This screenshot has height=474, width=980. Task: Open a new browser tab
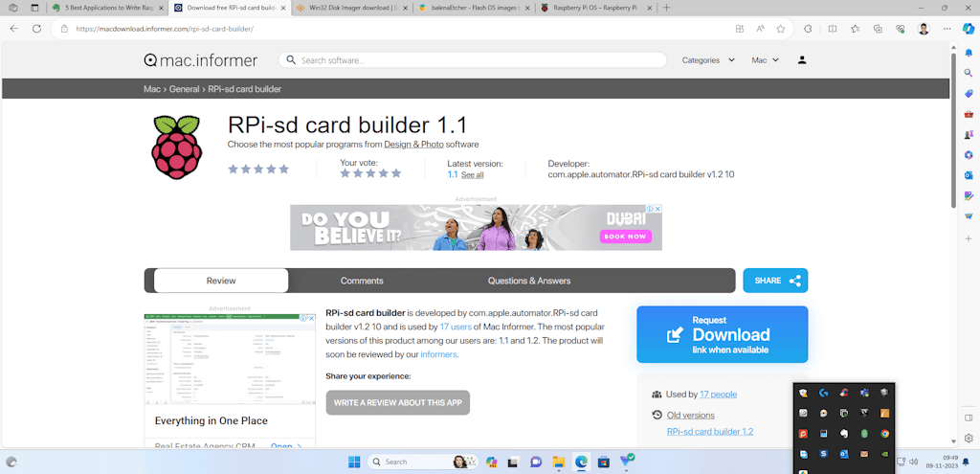click(x=666, y=8)
